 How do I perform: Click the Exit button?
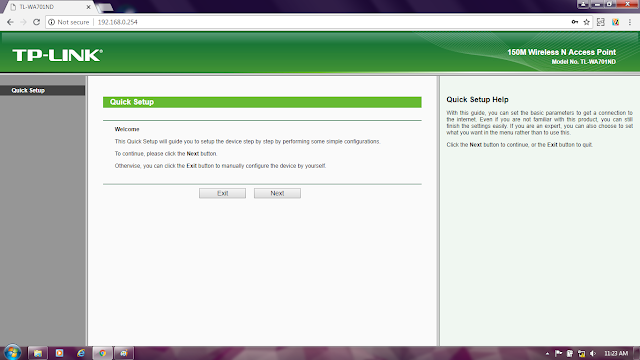coord(222,193)
